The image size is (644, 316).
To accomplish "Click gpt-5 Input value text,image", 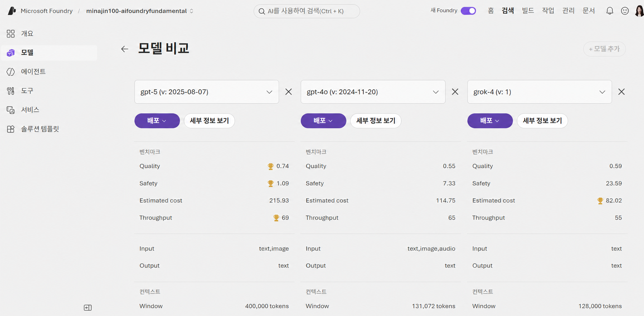I will (274, 249).
